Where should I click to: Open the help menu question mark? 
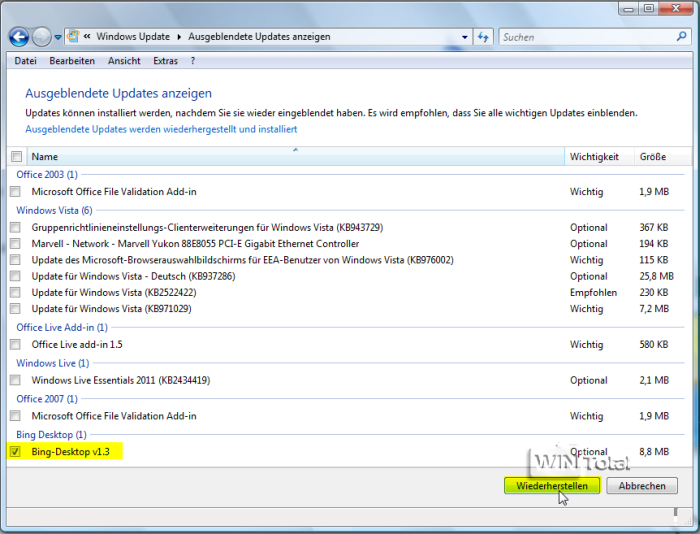pos(194,61)
